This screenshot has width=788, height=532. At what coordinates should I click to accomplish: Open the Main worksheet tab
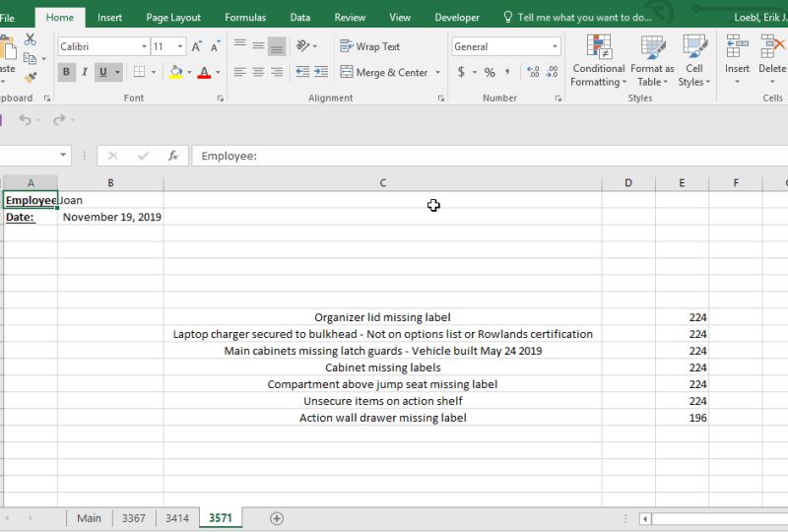click(89, 518)
